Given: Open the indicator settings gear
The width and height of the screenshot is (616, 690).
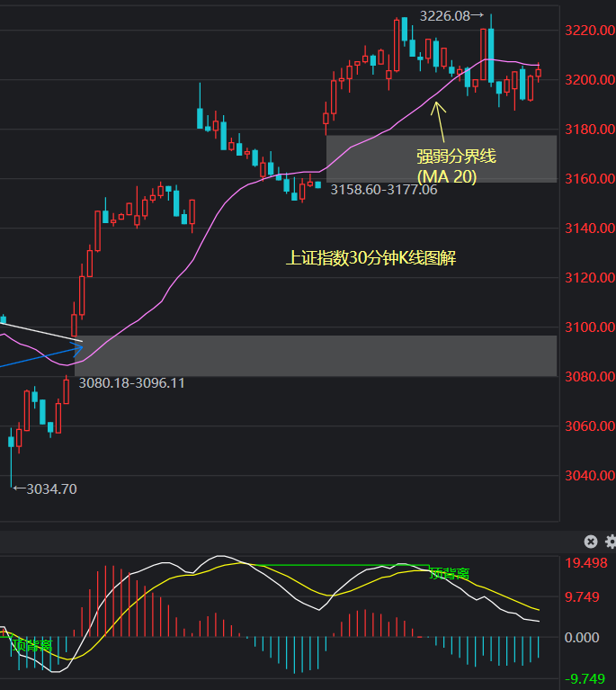Looking at the screenshot, I should 611,542.
